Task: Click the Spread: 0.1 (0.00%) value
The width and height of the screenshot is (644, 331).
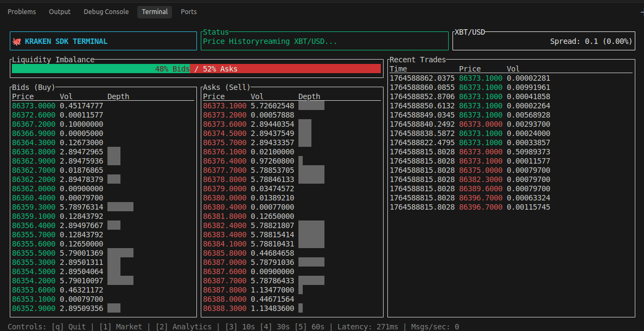Action: pos(591,41)
